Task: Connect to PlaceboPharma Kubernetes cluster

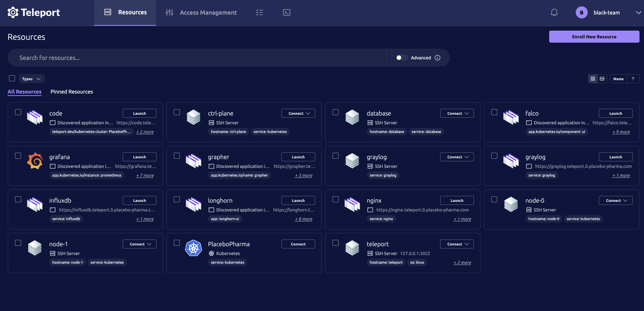Action: (298, 244)
